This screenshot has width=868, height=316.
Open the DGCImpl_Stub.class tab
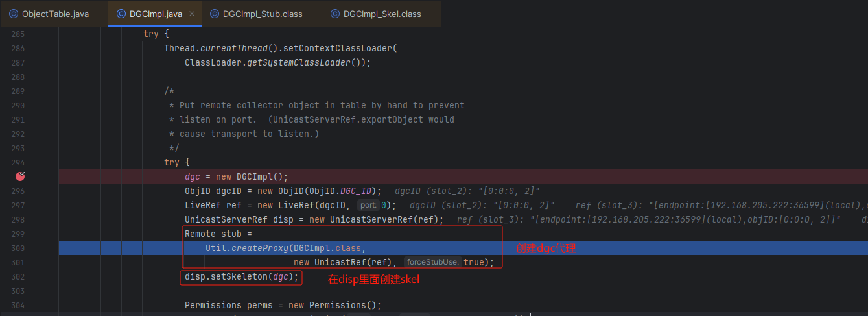tap(262, 14)
